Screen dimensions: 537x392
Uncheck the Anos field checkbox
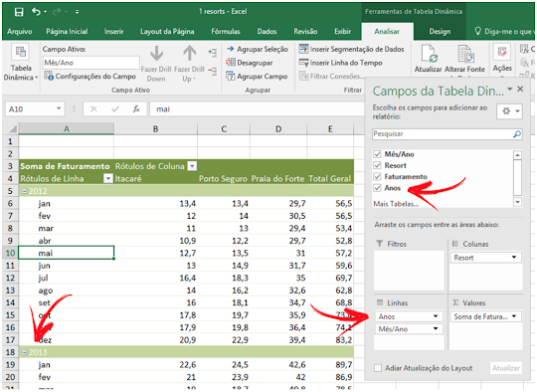pyautogui.click(x=378, y=188)
